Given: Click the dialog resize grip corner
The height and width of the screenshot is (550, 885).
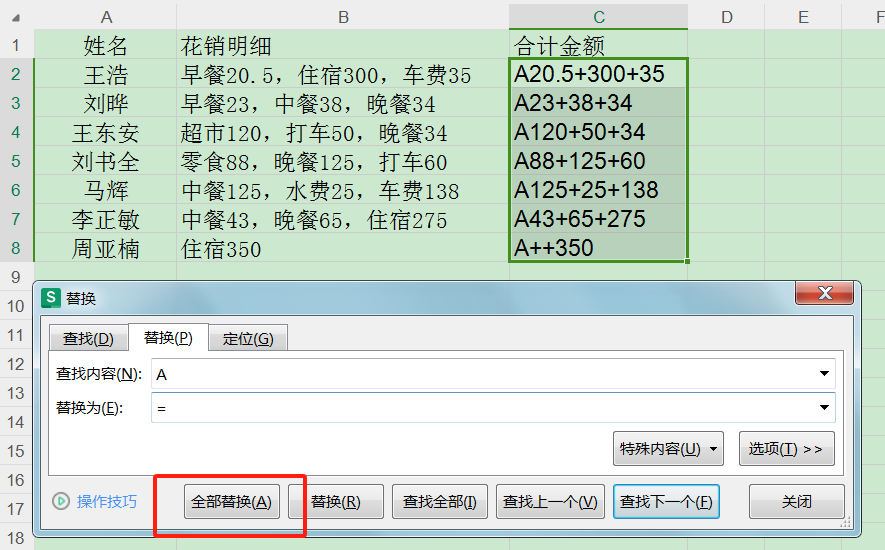Looking at the screenshot, I should point(845,523).
